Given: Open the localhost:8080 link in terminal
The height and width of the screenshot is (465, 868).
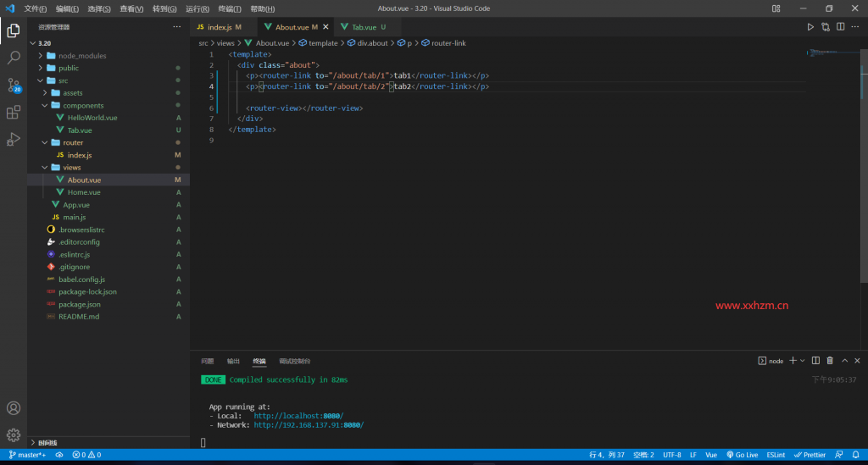Looking at the screenshot, I should pos(298,416).
